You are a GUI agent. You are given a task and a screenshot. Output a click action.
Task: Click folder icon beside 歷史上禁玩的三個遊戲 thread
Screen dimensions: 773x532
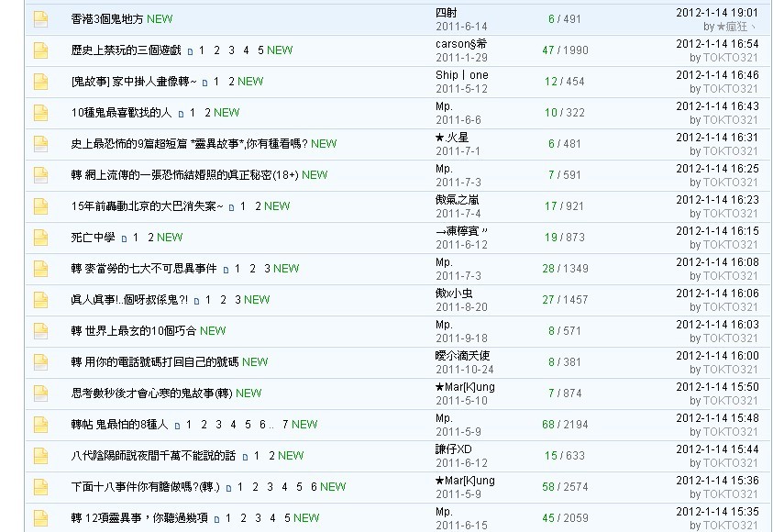40,50
